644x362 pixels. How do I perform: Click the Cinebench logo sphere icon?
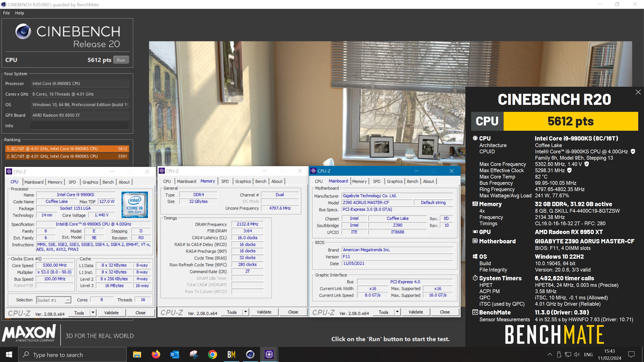click(x=23, y=31)
